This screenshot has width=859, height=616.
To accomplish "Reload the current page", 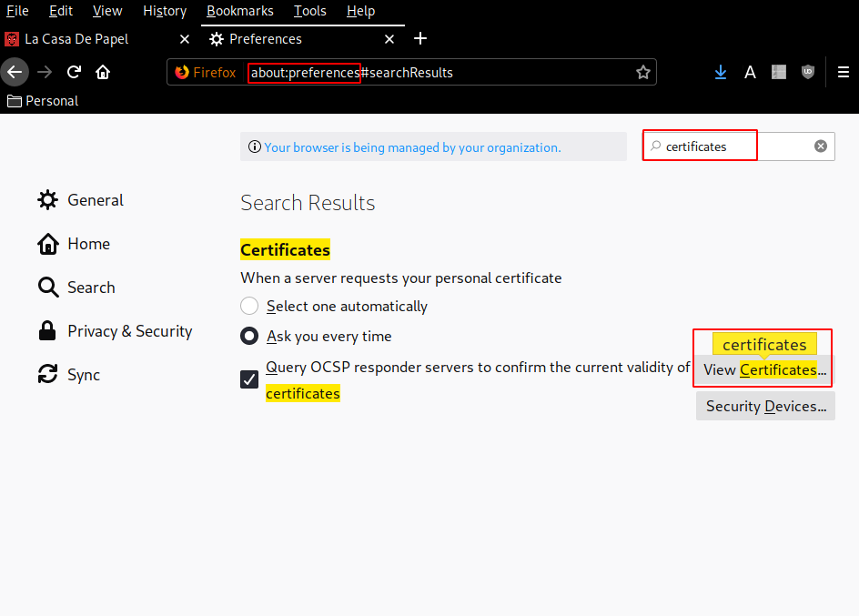I will coord(75,72).
